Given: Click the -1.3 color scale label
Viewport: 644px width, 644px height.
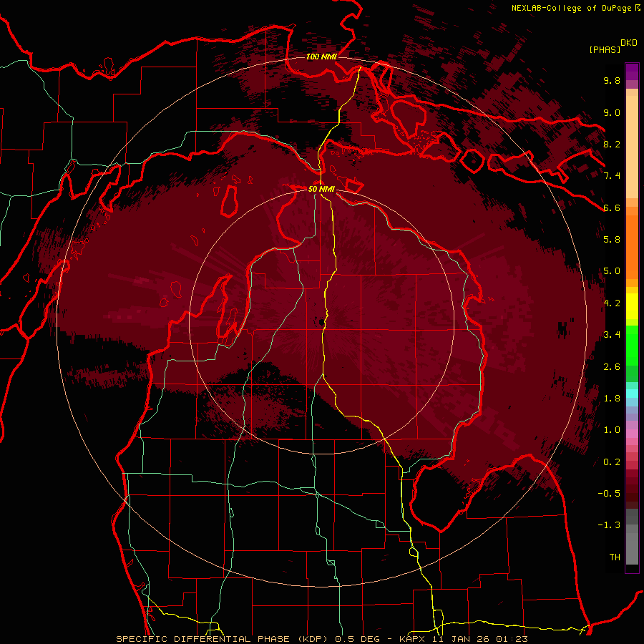Looking at the screenshot, I should pyautogui.click(x=609, y=525).
